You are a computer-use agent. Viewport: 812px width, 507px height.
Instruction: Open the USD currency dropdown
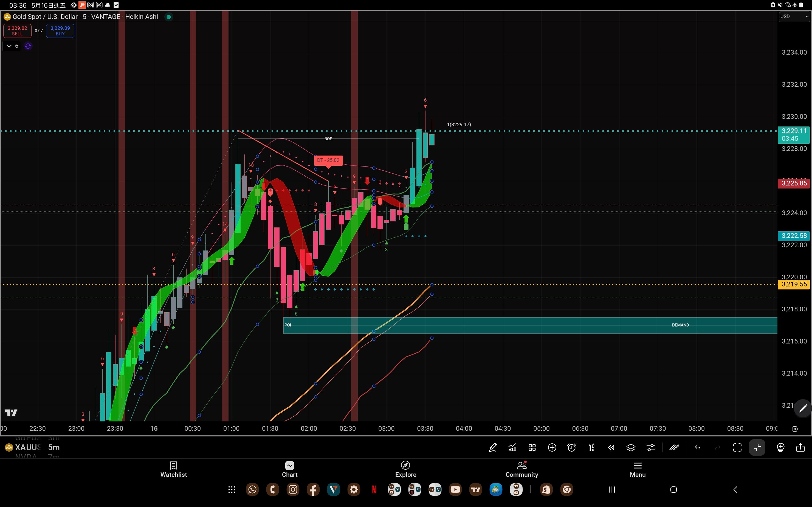(x=794, y=16)
